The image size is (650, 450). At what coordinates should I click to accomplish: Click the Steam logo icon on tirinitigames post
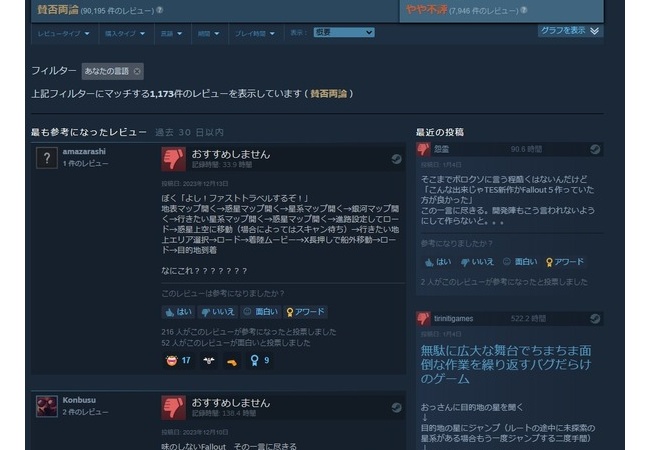coord(595,319)
